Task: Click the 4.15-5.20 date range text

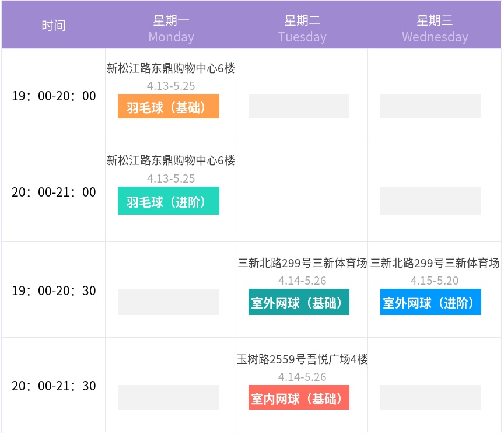Action: (435, 281)
